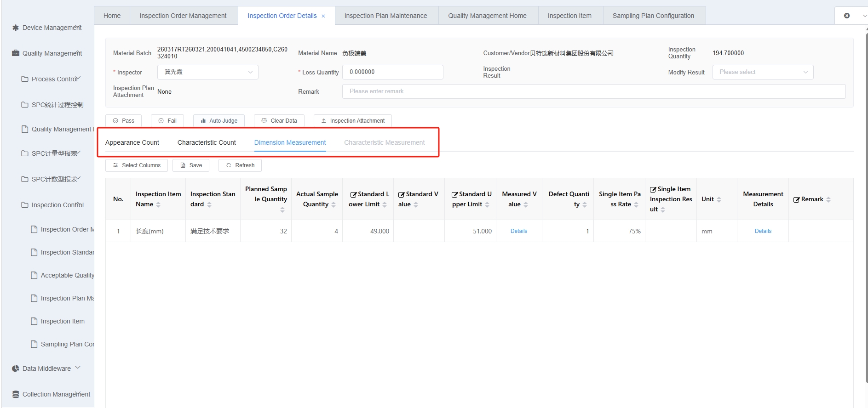Image resolution: width=868 pixels, height=408 pixels.
Task: Click the 长度(mm) cell in row 1
Action: tap(158, 231)
